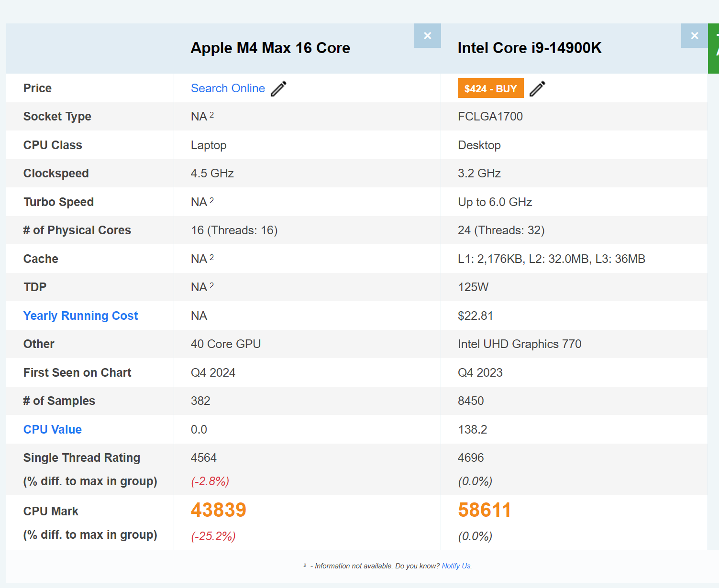The image size is (719, 588).
Task: Click the CPU Mark row label
Action: pyautogui.click(x=51, y=512)
